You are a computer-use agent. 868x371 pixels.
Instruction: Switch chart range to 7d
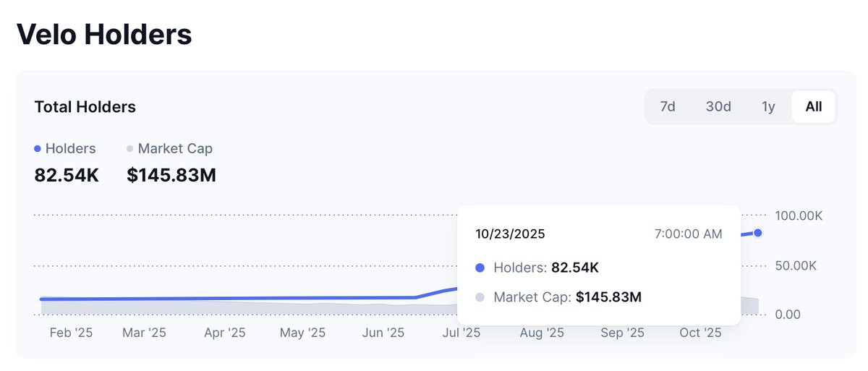click(668, 106)
